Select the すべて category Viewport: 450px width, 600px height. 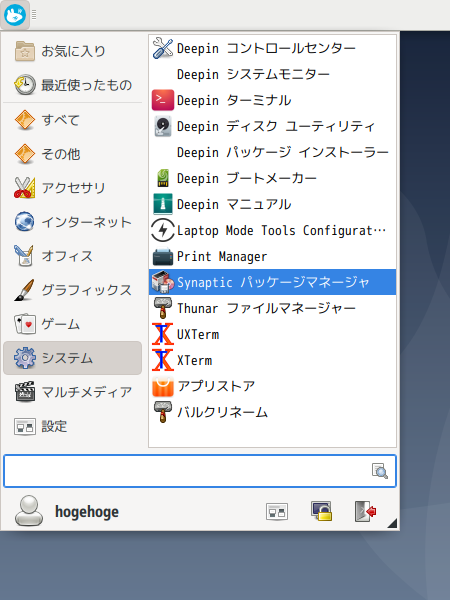(x=72, y=120)
